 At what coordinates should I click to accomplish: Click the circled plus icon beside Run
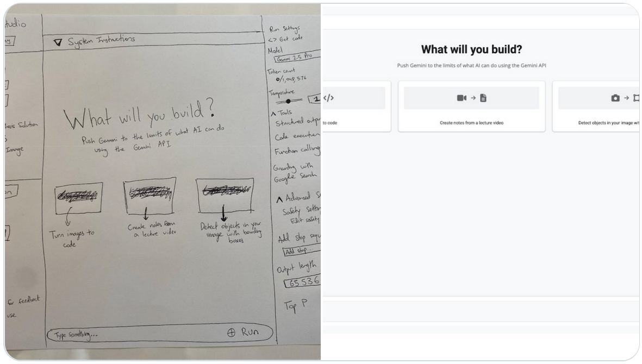click(x=232, y=332)
